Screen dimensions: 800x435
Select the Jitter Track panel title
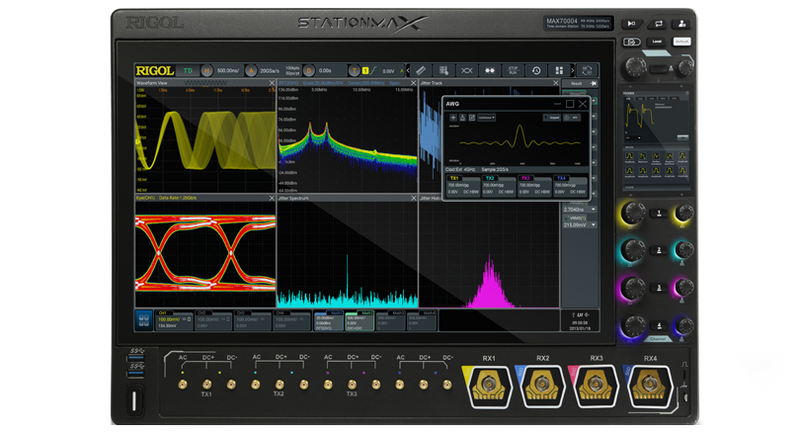(x=432, y=83)
